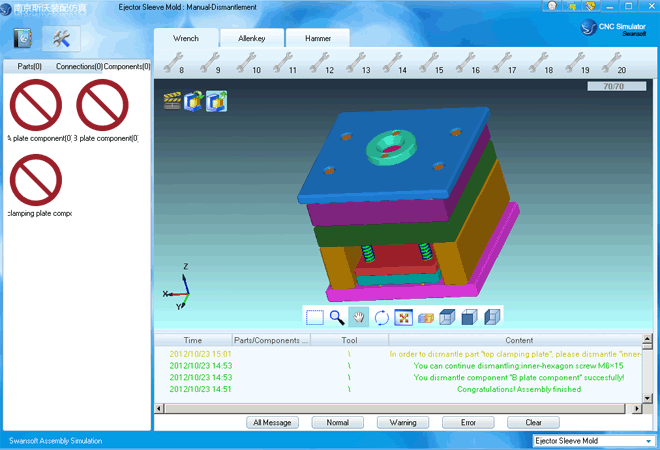The width and height of the screenshot is (660, 450).
Task: Activate the magnifier zoom tool
Action: pos(337,317)
